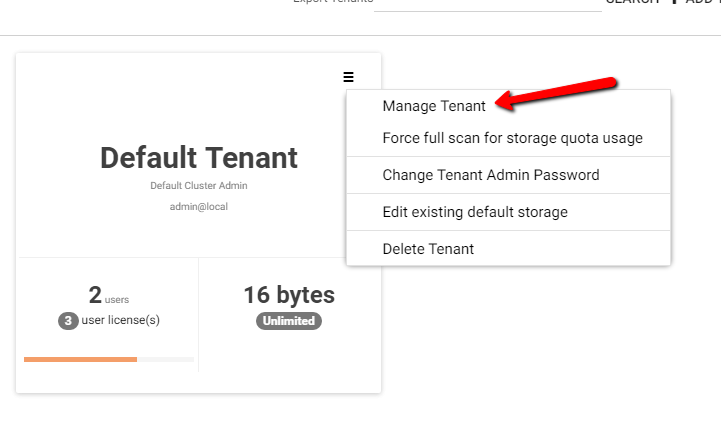This screenshot has width=721, height=441.
Task: Click the partially visible ADD button
Action: [697, 2]
